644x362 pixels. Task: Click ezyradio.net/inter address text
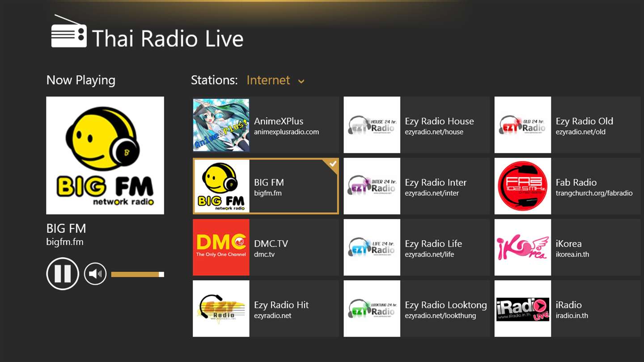coord(432,193)
